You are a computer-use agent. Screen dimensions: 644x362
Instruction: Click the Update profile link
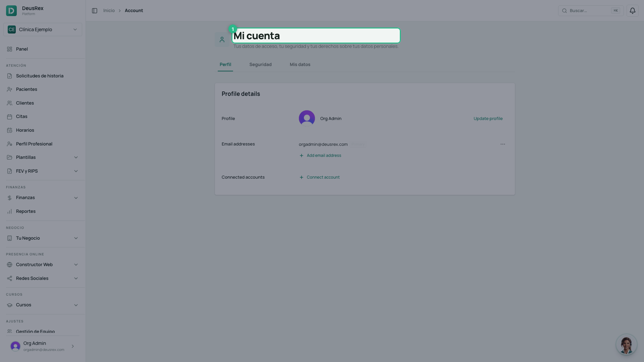[x=488, y=118]
